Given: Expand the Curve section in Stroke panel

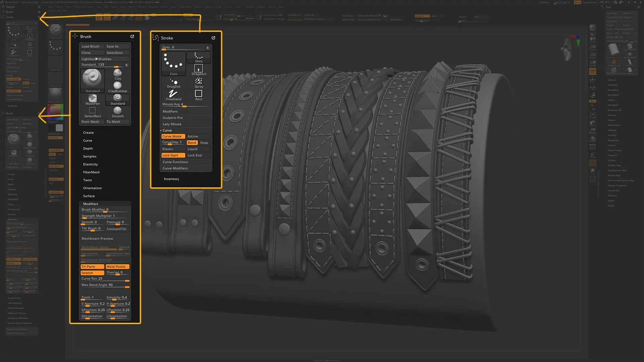Looking at the screenshot, I should 167,130.
